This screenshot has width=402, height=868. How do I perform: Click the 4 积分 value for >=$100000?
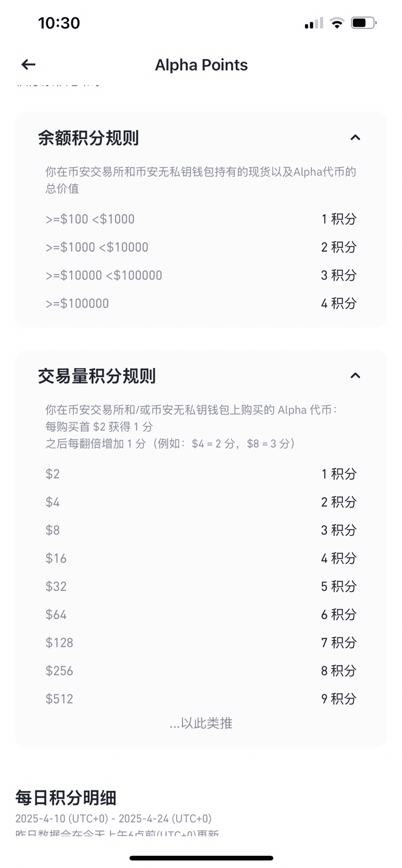tap(338, 304)
